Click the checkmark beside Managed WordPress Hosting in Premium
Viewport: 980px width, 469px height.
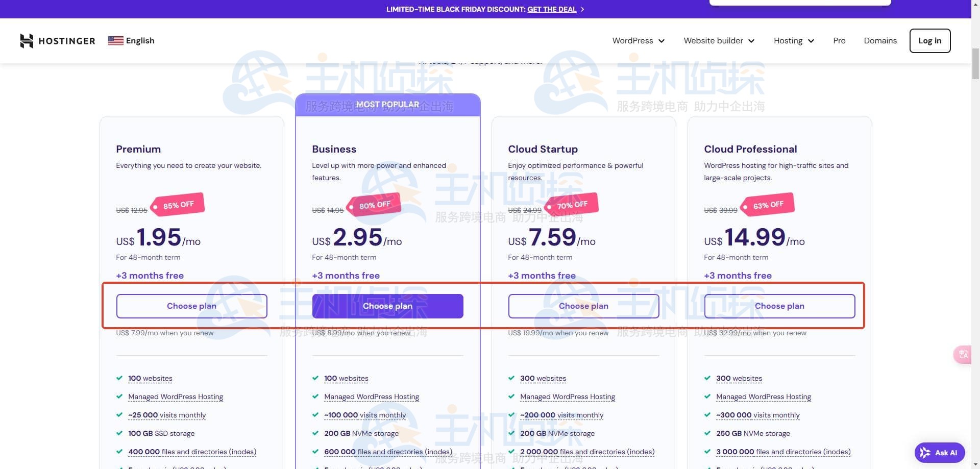click(118, 396)
